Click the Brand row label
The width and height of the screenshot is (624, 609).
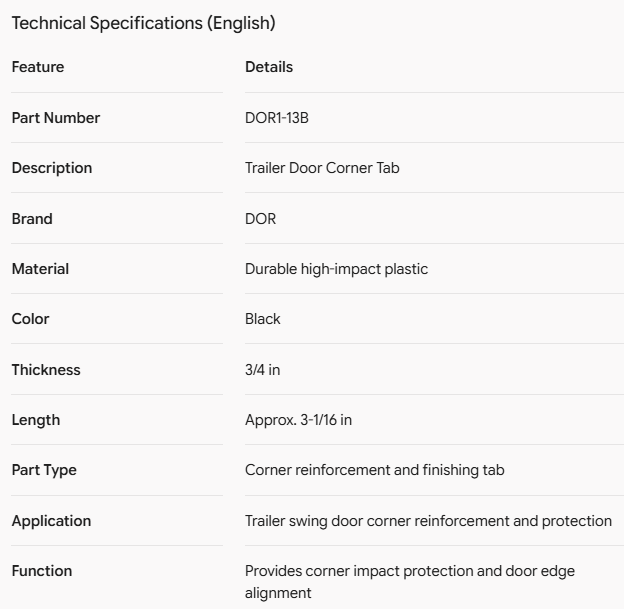[x=32, y=219]
